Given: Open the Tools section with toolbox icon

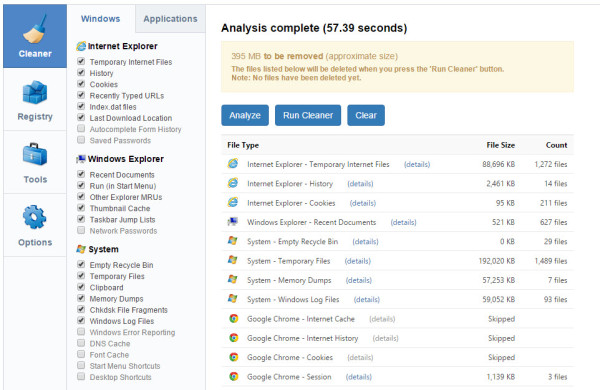Looking at the screenshot, I should [x=35, y=163].
